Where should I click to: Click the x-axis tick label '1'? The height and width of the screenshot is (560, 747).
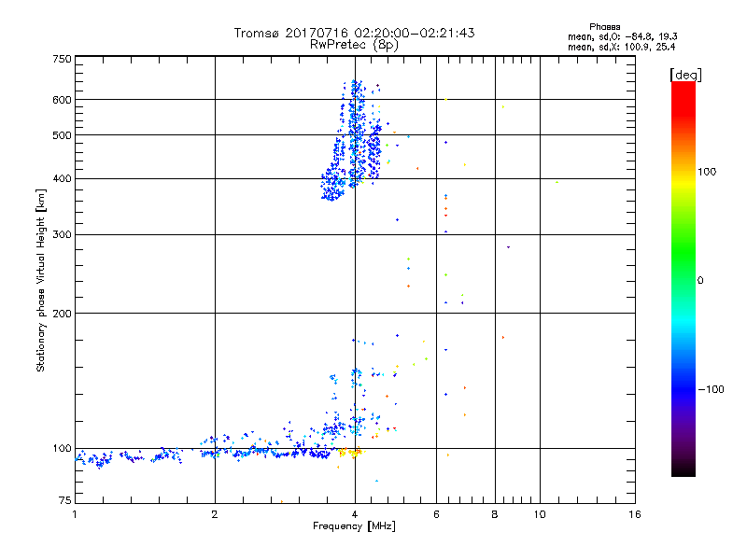(x=75, y=514)
